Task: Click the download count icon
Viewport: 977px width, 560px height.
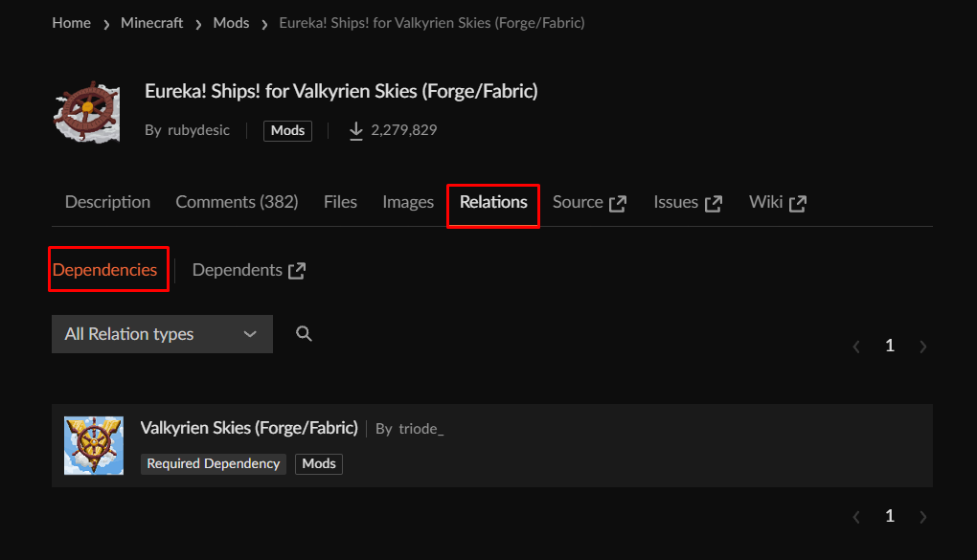Action: point(356,130)
